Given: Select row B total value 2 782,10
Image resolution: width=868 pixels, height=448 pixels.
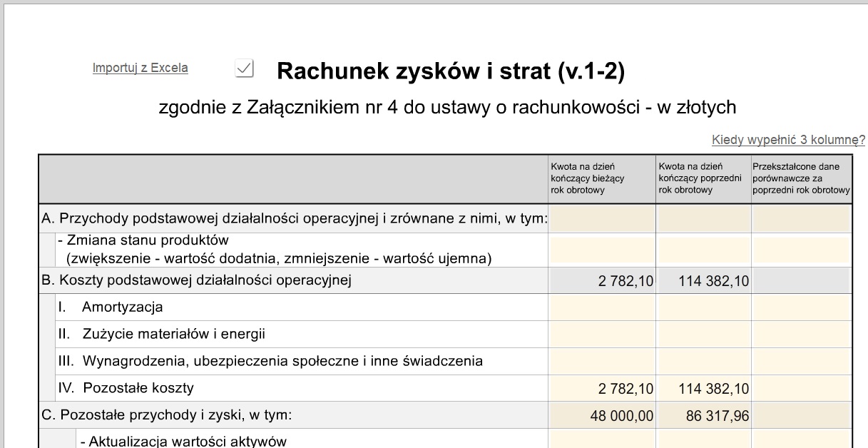Looking at the screenshot, I should [x=602, y=281].
